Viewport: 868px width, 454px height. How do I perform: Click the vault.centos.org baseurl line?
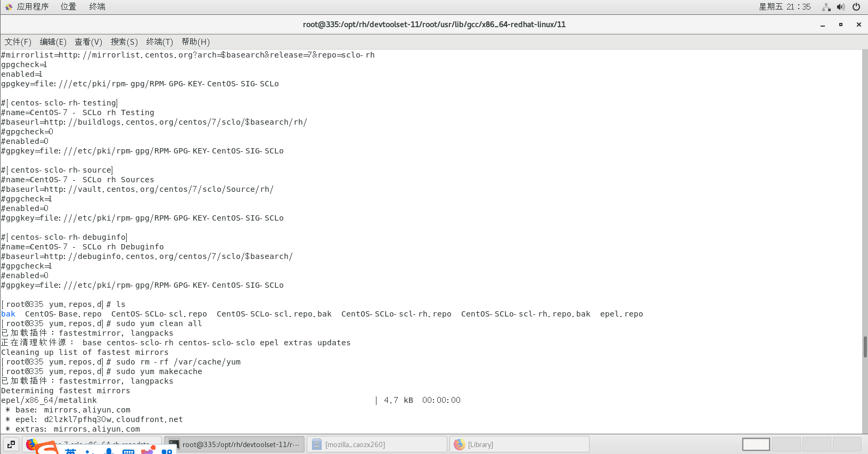(137, 189)
